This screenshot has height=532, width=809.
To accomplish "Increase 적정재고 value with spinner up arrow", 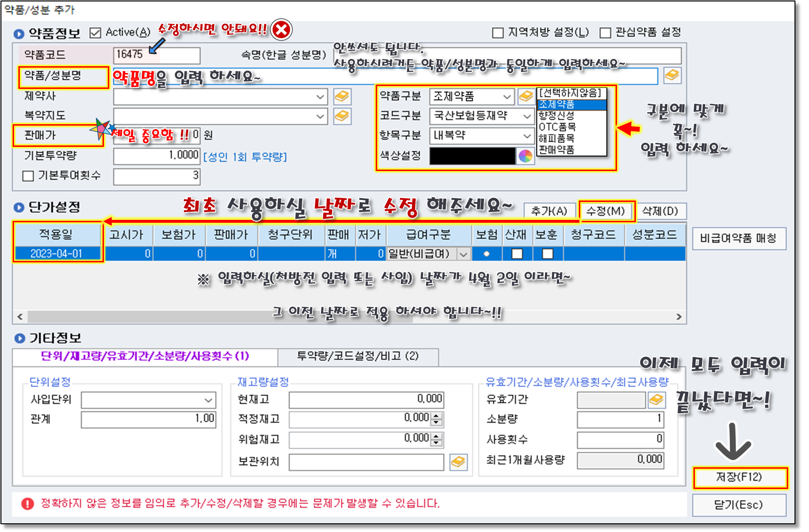I will coord(436,416).
